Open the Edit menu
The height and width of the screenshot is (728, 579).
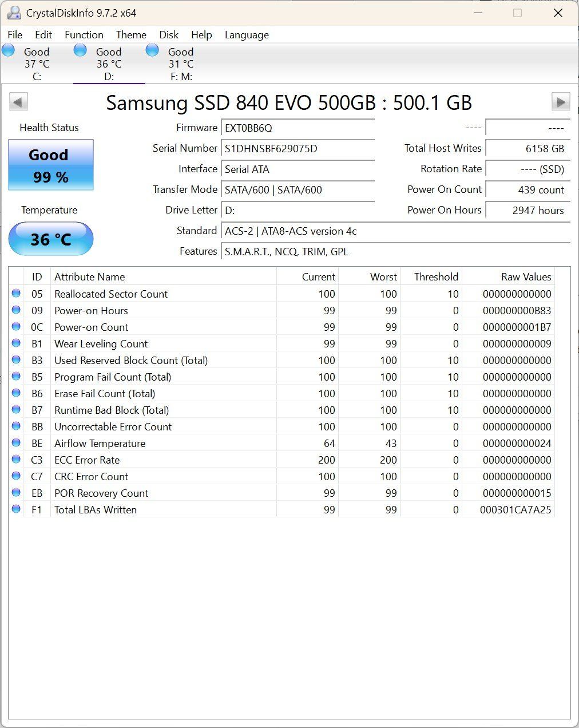[43, 35]
